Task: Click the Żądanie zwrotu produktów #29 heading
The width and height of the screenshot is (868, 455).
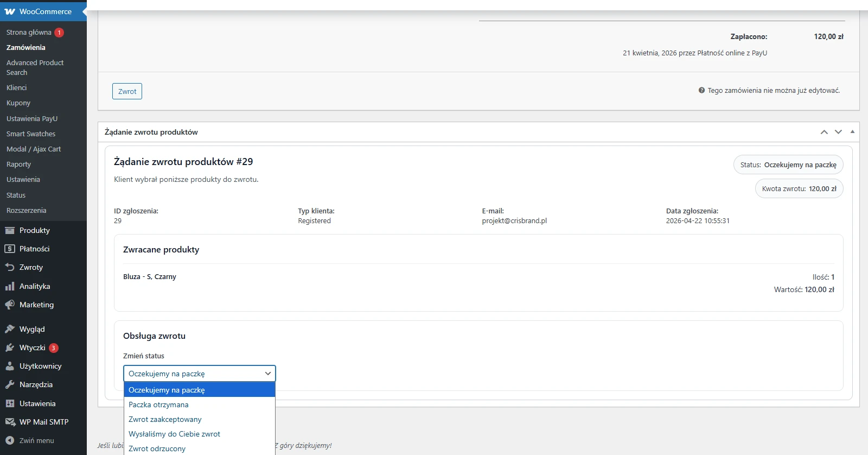Action: pos(183,161)
